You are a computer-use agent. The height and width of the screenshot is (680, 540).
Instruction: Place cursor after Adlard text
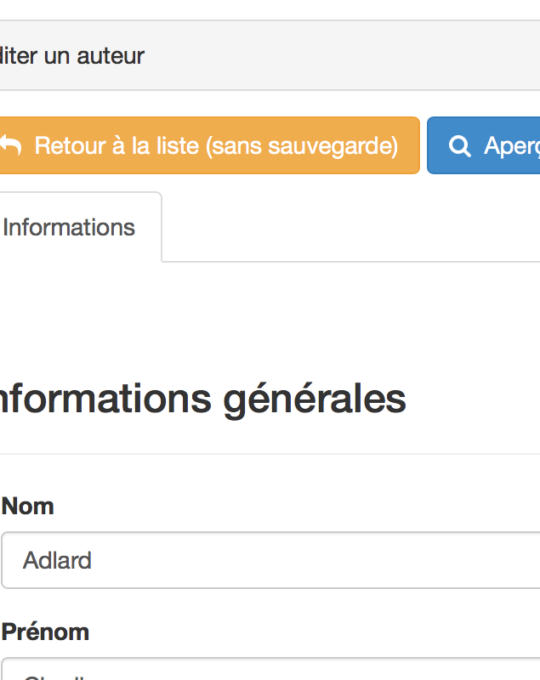coord(92,560)
